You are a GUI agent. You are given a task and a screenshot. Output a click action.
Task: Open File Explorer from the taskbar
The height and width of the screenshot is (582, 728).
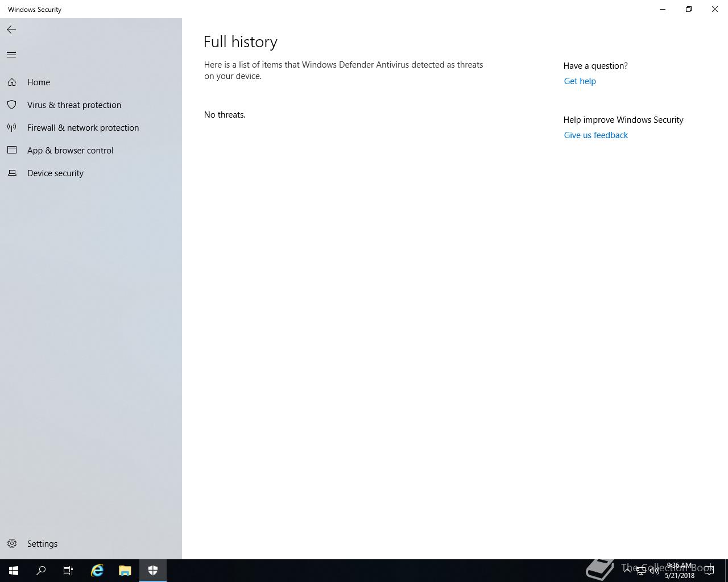click(125, 571)
